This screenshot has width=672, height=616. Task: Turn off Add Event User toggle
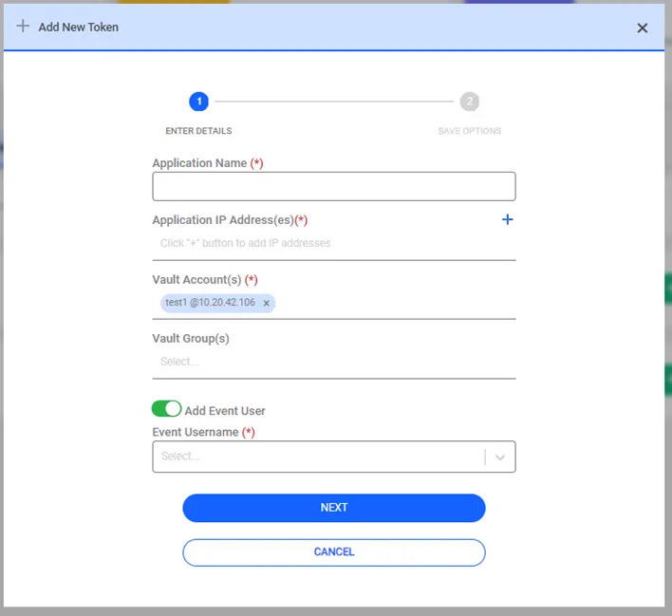click(x=166, y=408)
